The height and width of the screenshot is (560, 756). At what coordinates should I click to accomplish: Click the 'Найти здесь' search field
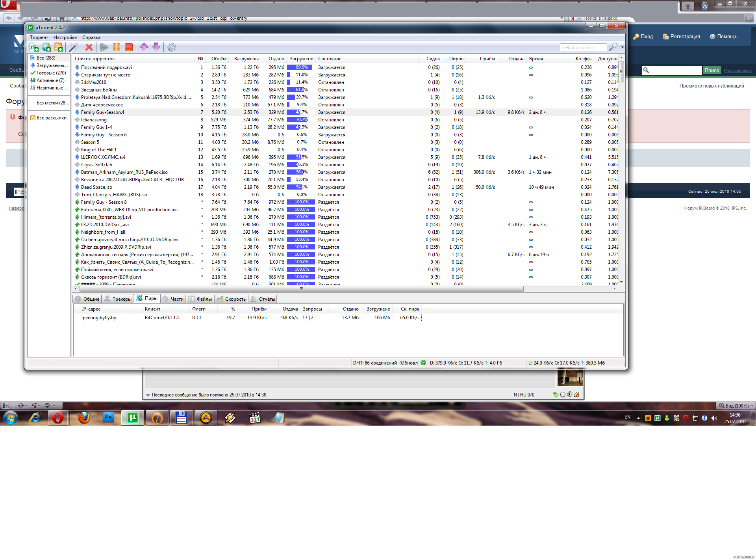point(583,48)
